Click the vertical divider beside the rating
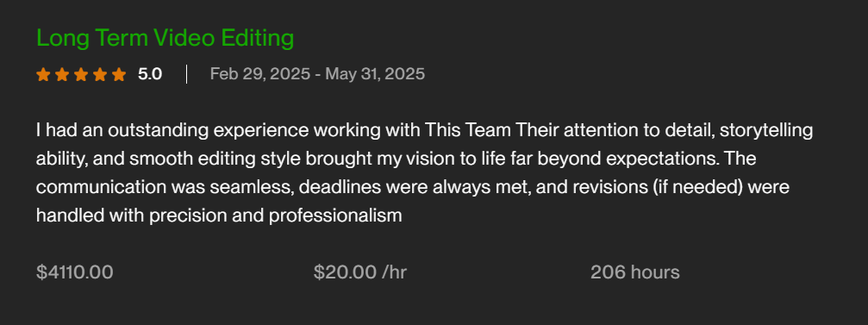This screenshot has height=325, width=868. pos(186,74)
